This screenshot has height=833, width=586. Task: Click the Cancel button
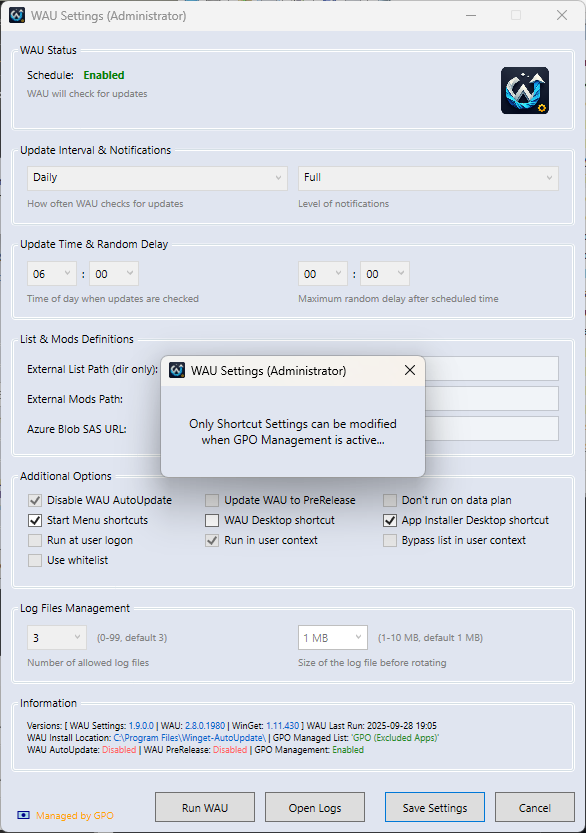pos(534,808)
